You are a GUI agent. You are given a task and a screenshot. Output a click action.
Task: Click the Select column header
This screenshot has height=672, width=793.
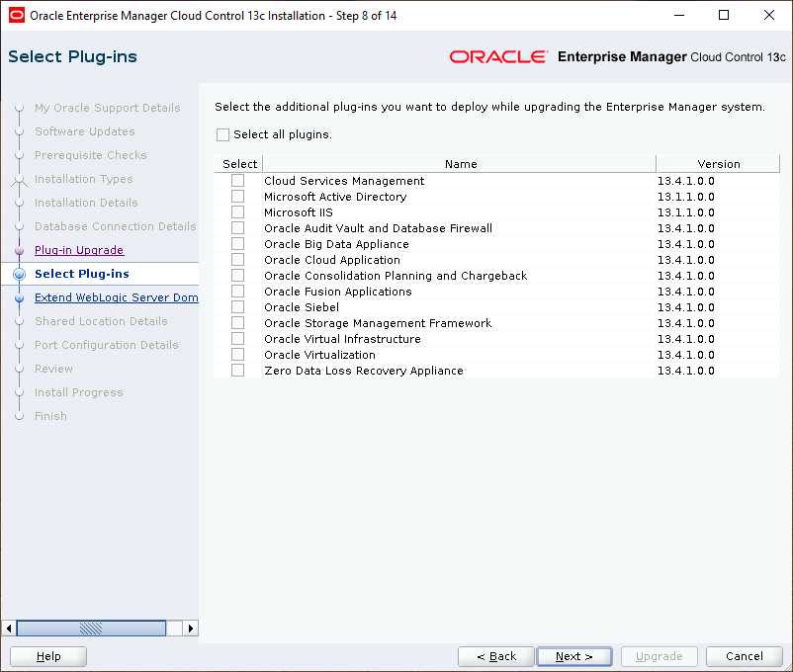(x=239, y=164)
